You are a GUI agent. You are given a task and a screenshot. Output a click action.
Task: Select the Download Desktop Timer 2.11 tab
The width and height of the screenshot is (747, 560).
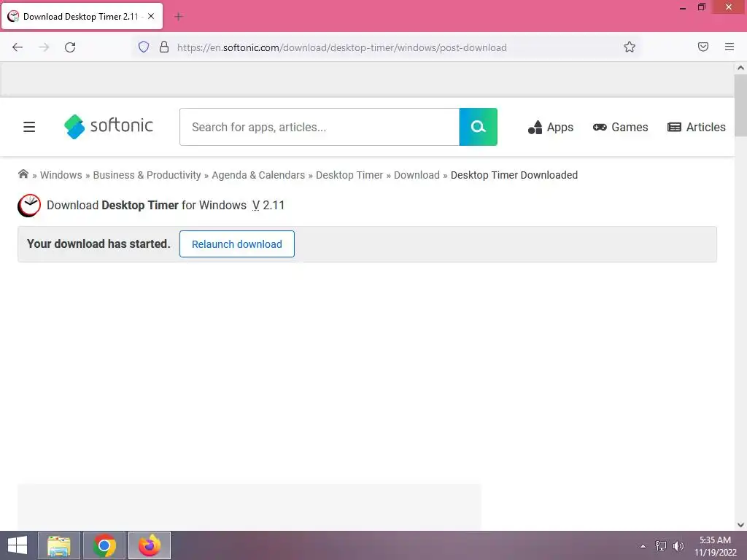tap(82, 16)
